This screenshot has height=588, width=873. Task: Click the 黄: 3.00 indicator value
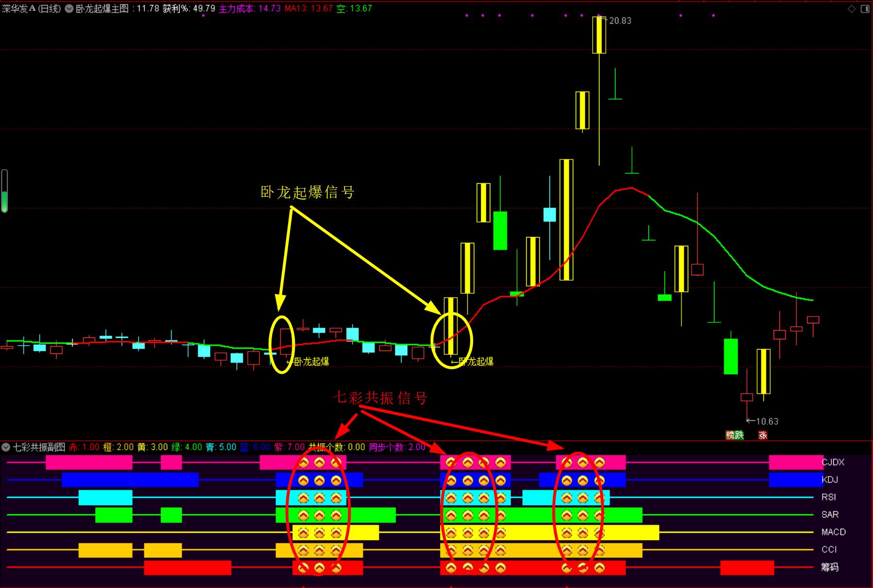coord(153,447)
